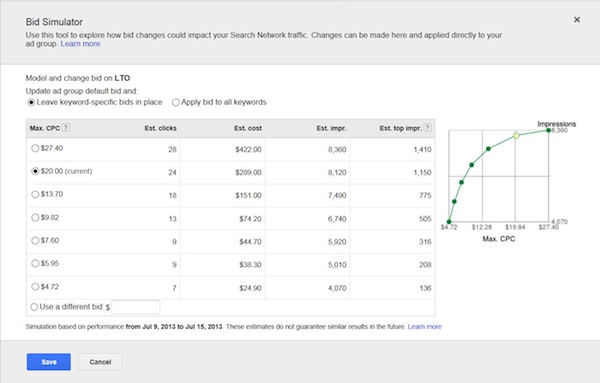Save the bid changes

click(49, 362)
